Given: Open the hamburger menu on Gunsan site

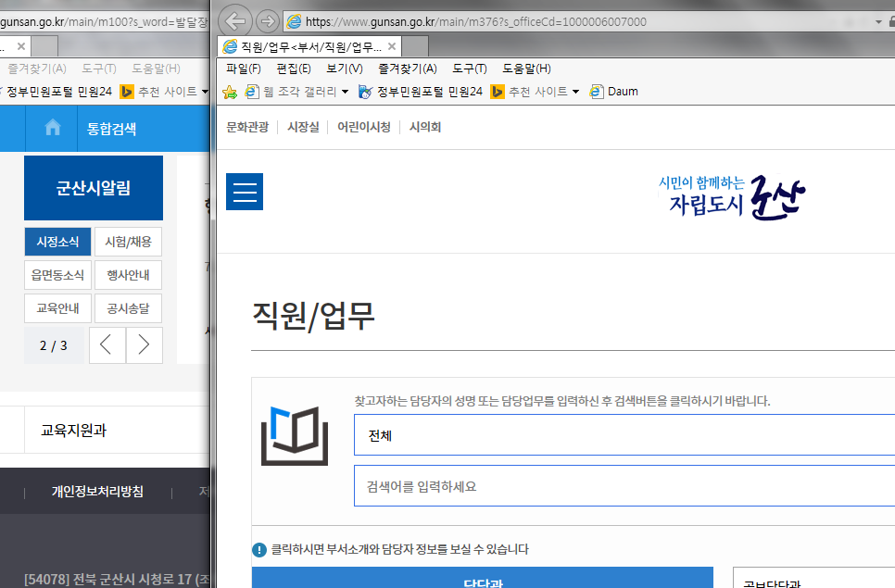Looking at the screenshot, I should (245, 192).
